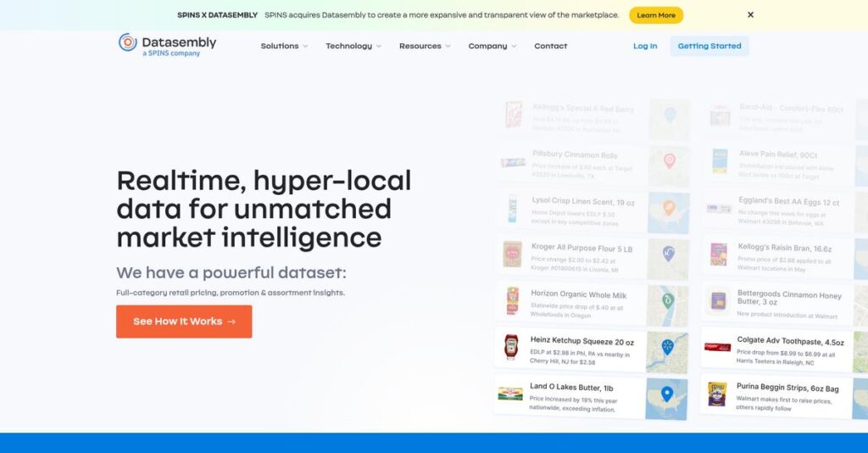This screenshot has height=453, width=868.
Task: Click the Bettergoods Cinnamon Honey Butter image
Action: 718,301
